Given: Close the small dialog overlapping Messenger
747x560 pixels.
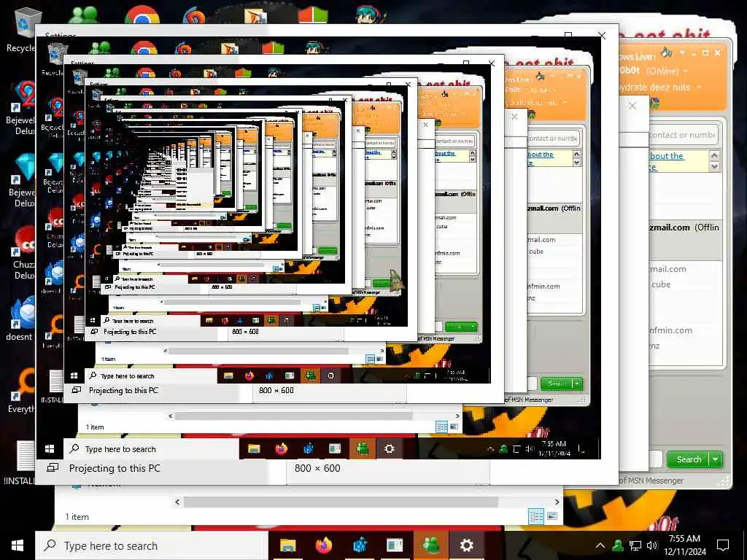Looking at the screenshot, I should click(632, 106).
